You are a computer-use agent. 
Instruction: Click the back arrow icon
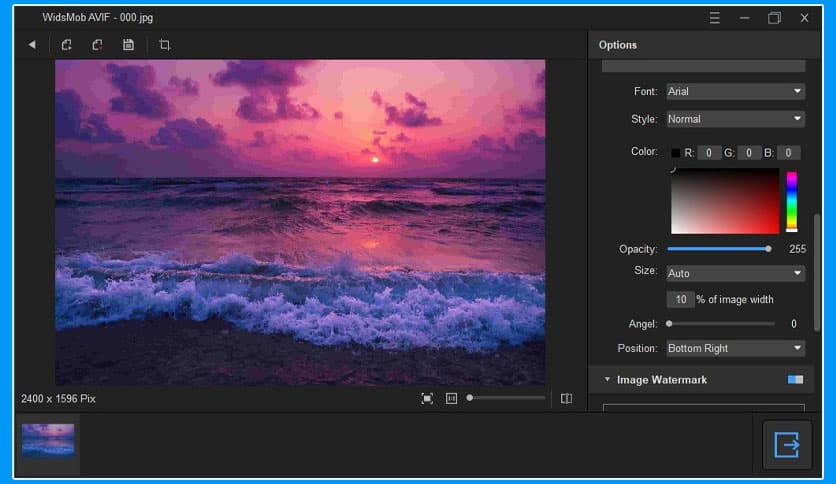click(32, 45)
